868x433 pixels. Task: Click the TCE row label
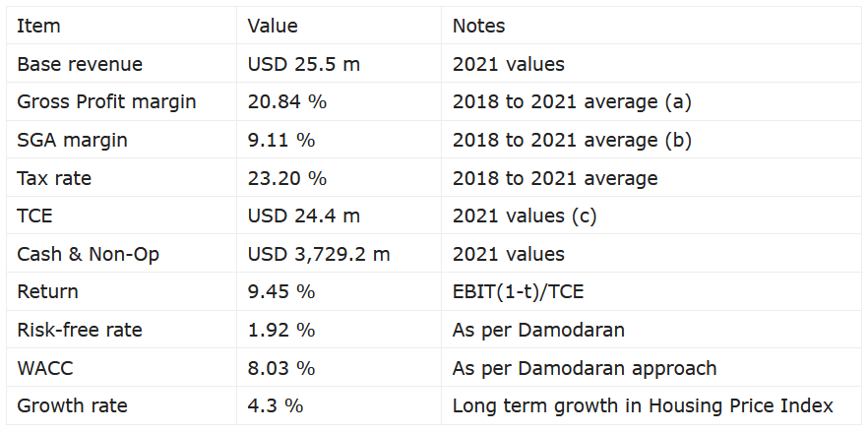(x=34, y=216)
